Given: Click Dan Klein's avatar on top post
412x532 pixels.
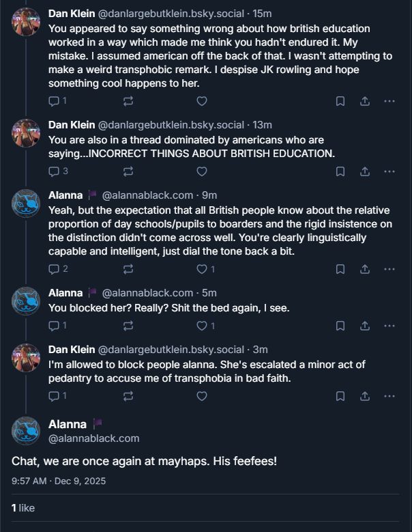Looking at the screenshot, I should pyautogui.click(x=26, y=22).
